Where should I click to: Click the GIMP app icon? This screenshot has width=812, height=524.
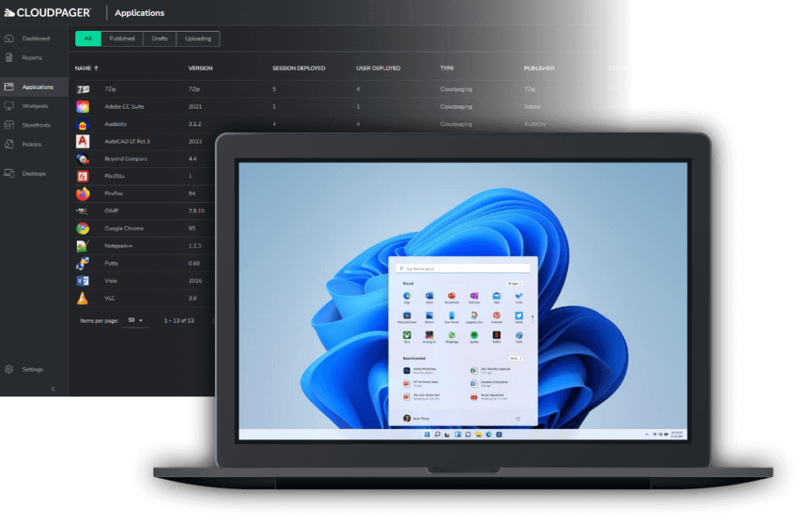tap(82, 211)
